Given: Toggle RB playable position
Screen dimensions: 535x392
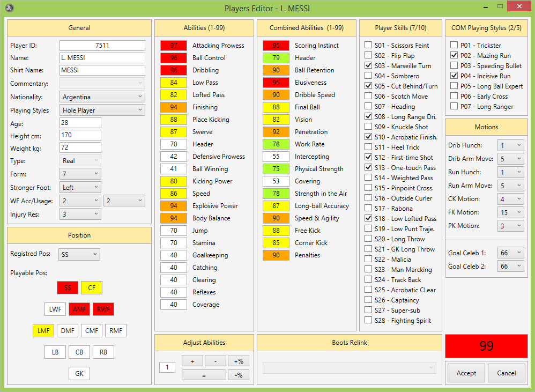Looking at the screenshot, I should [x=103, y=352].
